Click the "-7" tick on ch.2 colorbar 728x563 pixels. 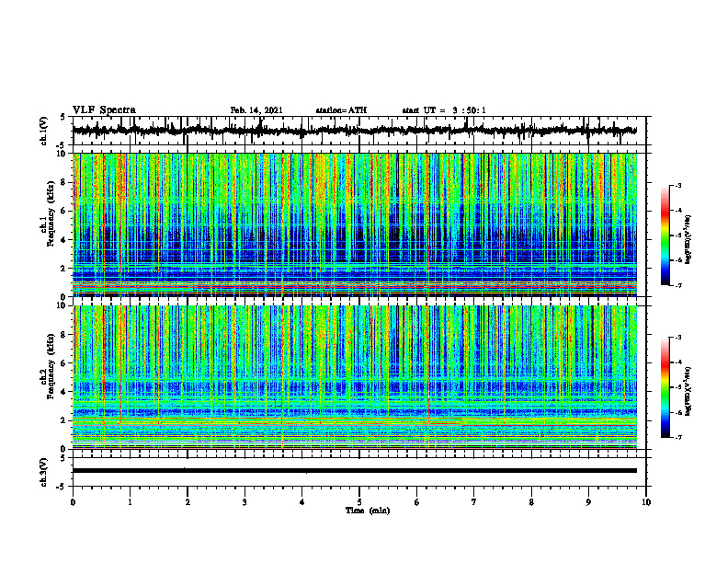coord(677,437)
